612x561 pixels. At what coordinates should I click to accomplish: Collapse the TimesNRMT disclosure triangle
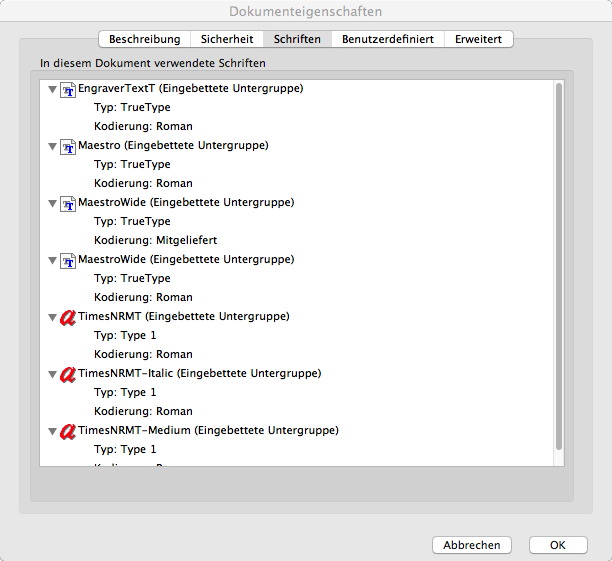(x=52, y=318)
